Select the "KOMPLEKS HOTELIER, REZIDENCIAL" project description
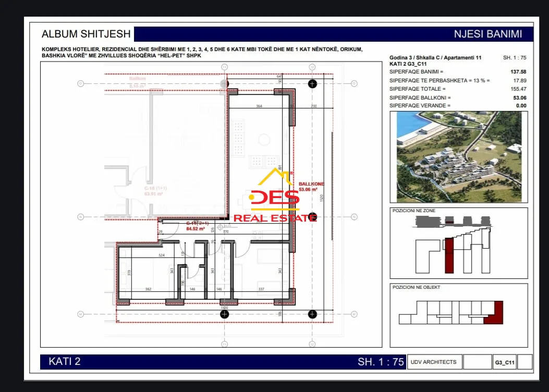The height and width of the screenshot is (392, 549). click(x=202, y=53)
